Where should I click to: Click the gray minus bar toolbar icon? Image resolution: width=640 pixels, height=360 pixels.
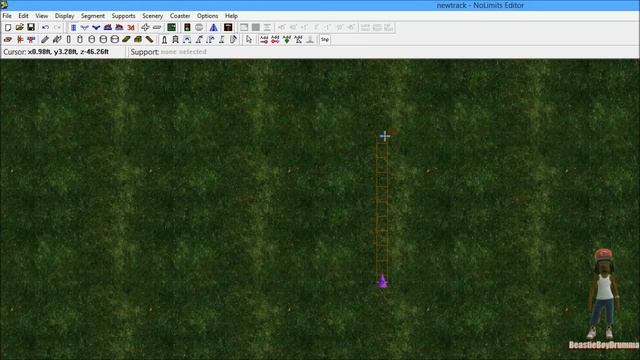point(157,27)
